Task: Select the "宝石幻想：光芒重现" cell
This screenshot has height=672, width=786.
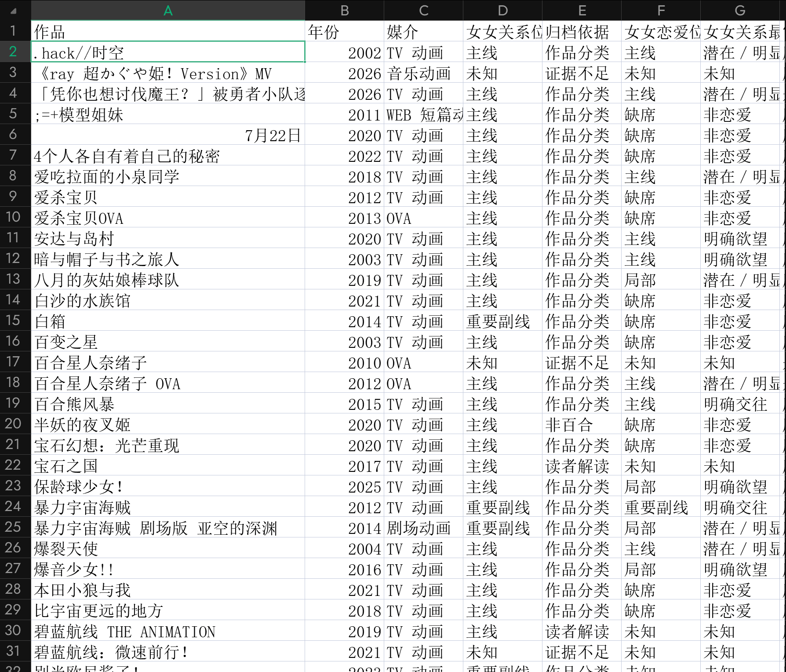Action: pos(168,445)
